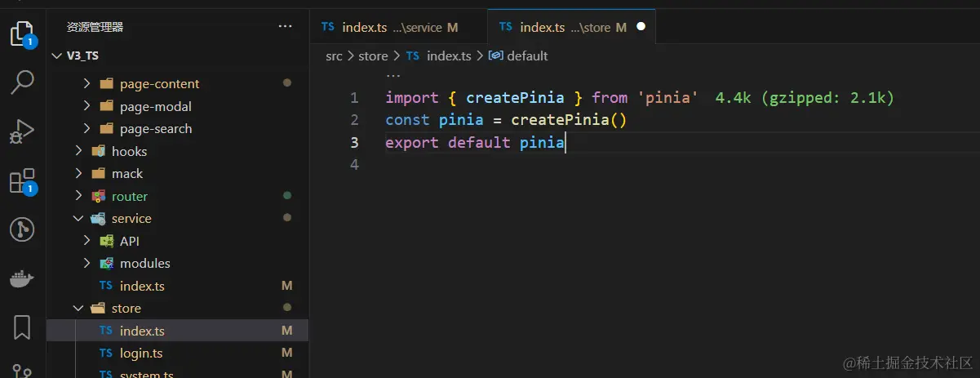Expand the hooks folder

(x=78, y=151)
